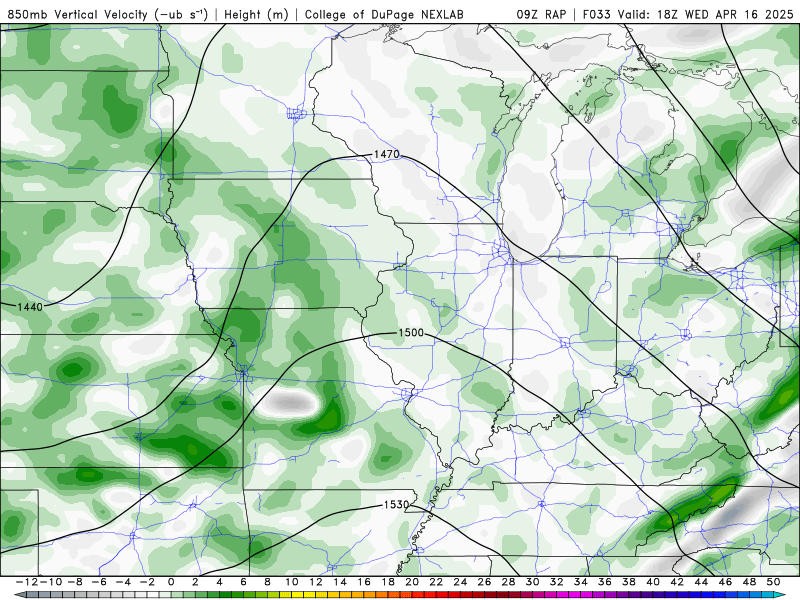
Task: Click the -8 value on color scale
Action: tap(74, 582)
